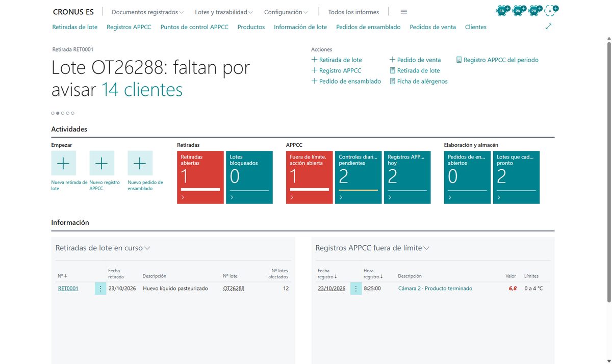Go to the Retiradas de lote navigation link
The height and width of the screenshot is (364, 612).
(x=75, y=27)
